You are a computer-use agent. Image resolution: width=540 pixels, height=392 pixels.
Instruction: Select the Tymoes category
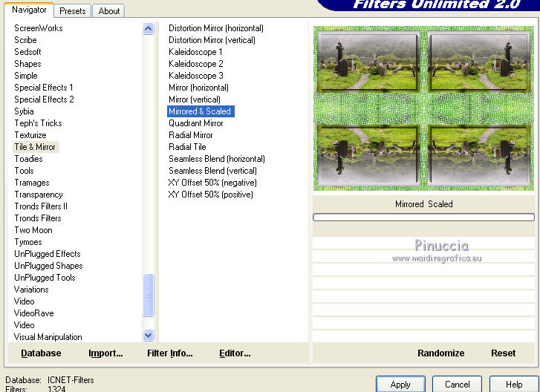pos(28,242)
